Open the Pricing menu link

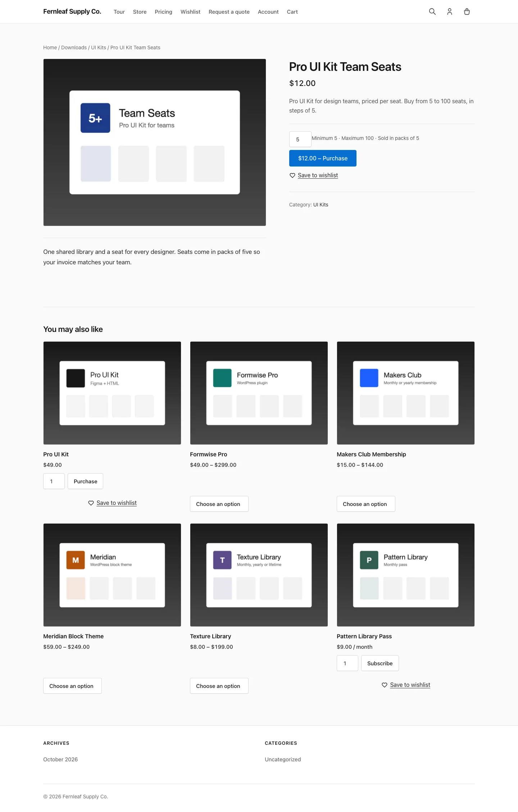[x=163, y=12]
